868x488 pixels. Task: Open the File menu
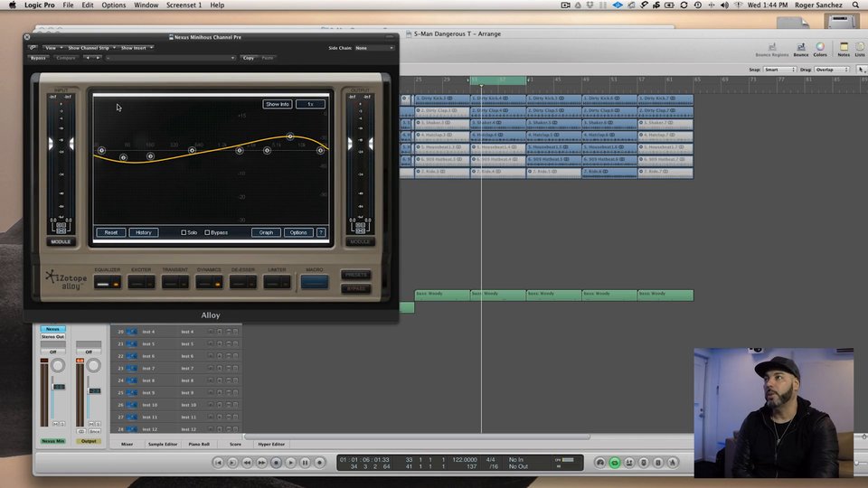click(x=68, y=5)
